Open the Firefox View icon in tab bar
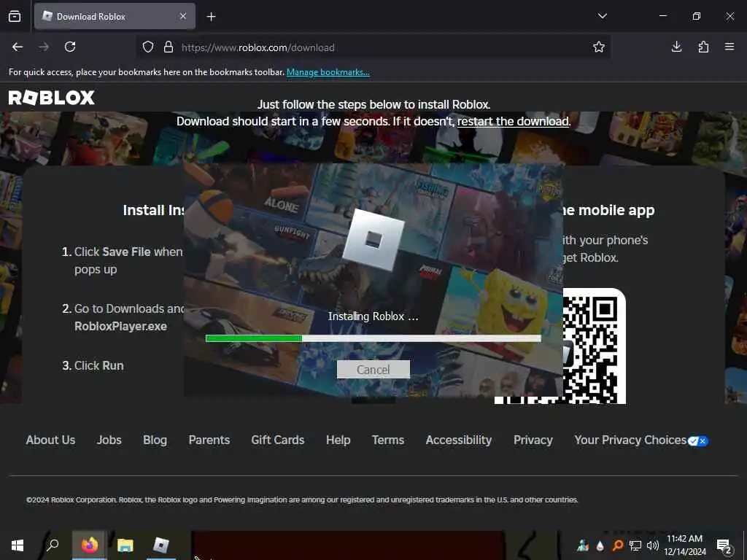Viewport: 747px width, 560px height. (15, 16)
